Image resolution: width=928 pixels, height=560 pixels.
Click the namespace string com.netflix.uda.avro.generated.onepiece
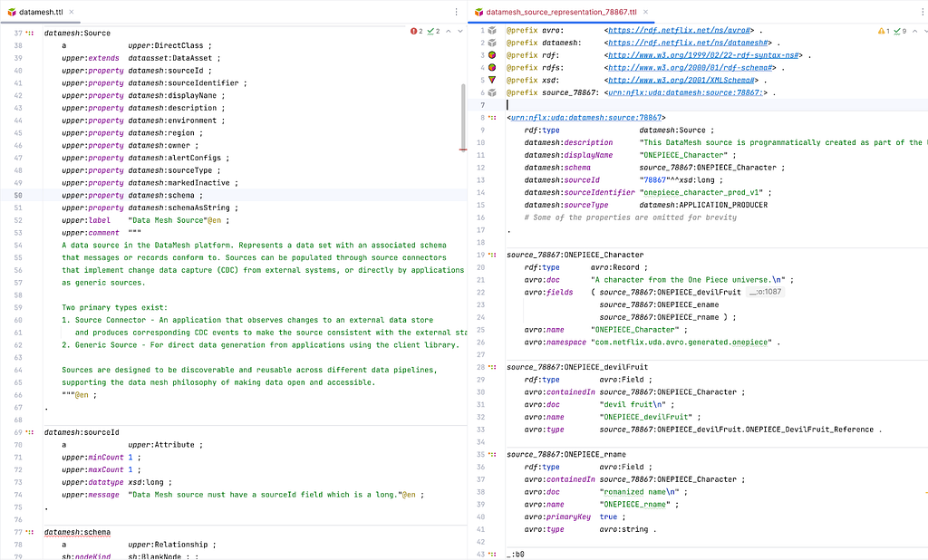[x=681, y=343]
